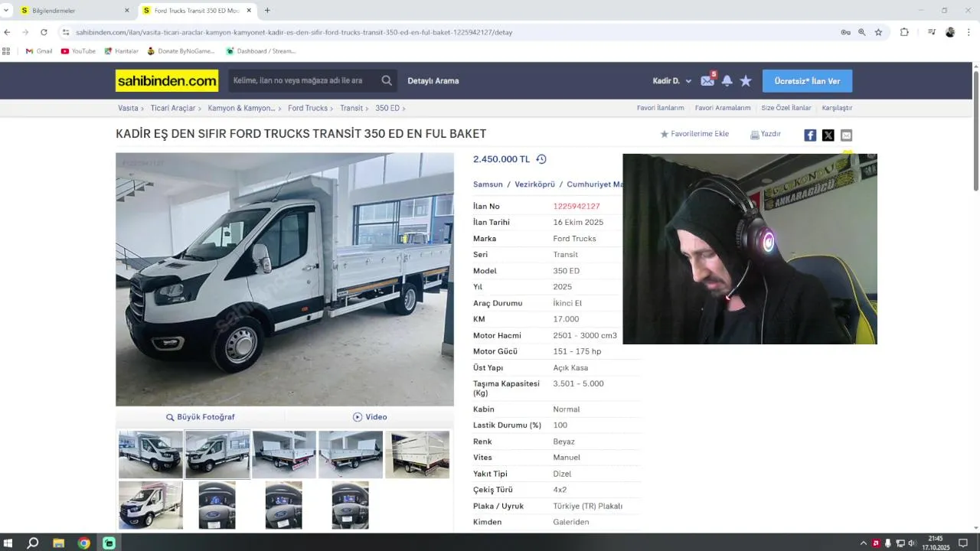Share listing on X
The image size is (980, 551).
pyautogui.click(x=828, y=135)
